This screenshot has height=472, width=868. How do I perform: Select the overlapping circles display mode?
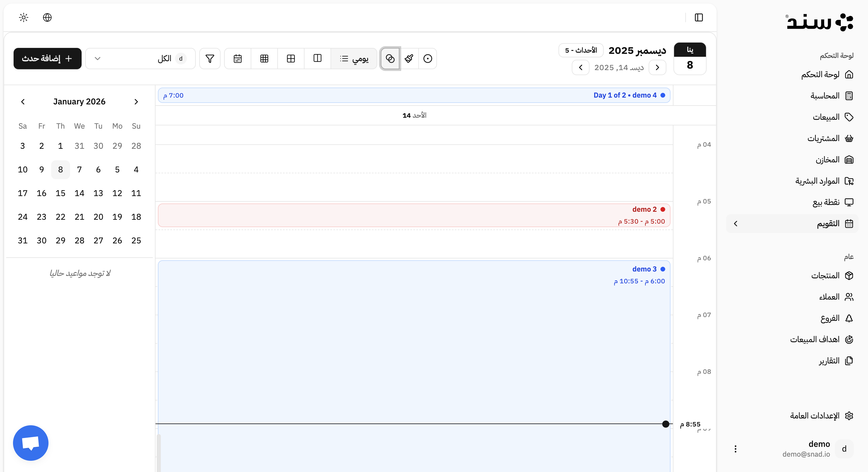[x=390, y=59]
